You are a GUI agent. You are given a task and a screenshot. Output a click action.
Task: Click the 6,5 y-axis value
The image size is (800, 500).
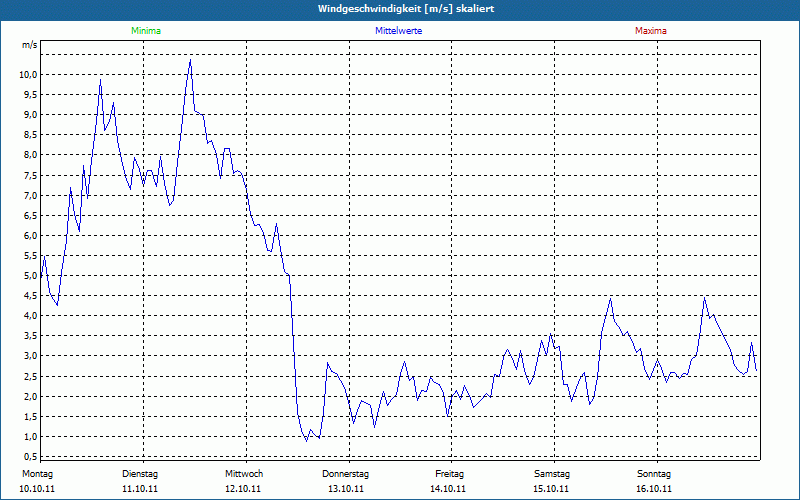(x=31, y=215)
